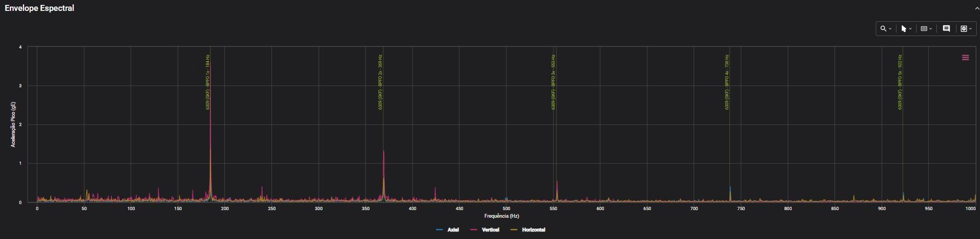The image size is (980, 239).
Task: Open the comments annotation icon
Action: [946, 29]
